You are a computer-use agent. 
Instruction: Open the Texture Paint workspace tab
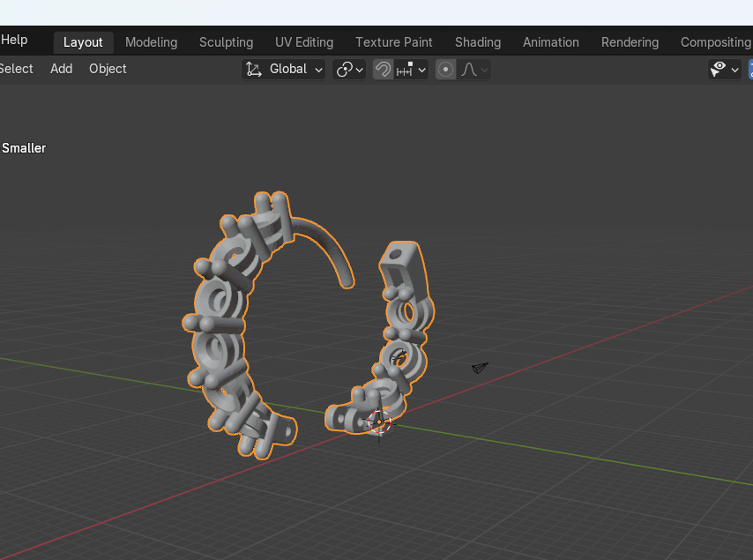click(393, 42)
